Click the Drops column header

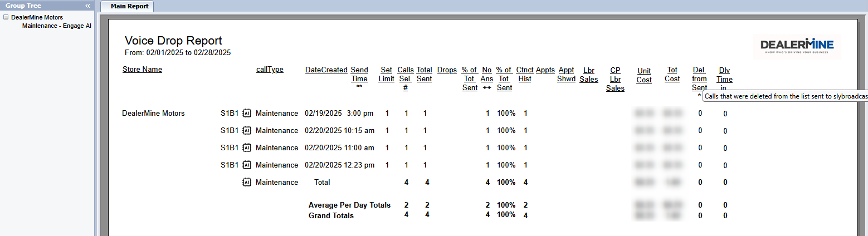point(447,70)
